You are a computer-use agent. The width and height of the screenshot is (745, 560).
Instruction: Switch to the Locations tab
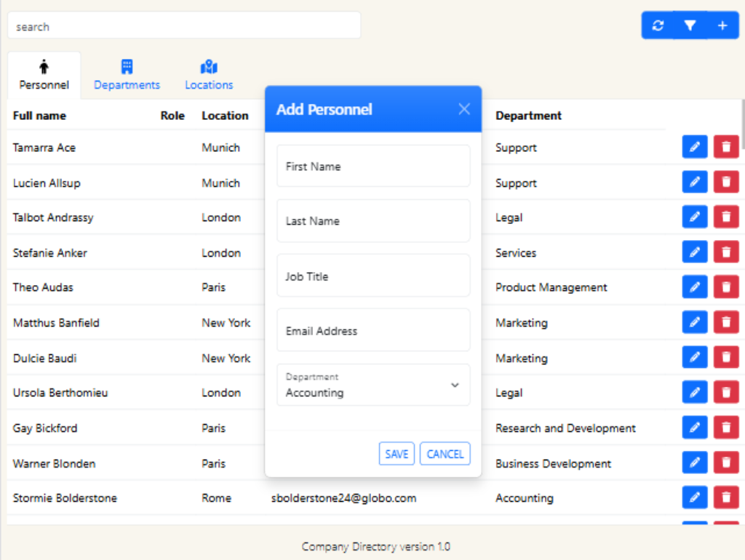coord(209,75)
